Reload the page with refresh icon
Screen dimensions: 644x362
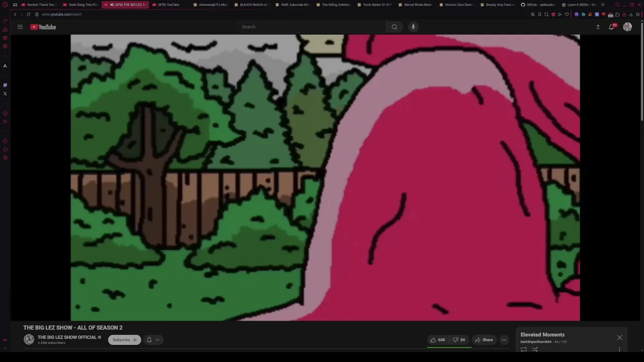(28, 14)
